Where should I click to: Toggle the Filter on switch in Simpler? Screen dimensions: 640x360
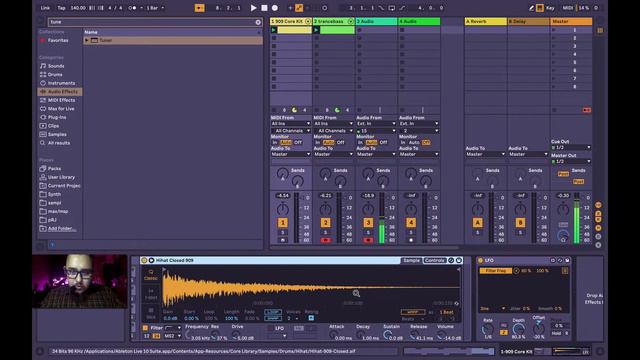click(145, 328)
